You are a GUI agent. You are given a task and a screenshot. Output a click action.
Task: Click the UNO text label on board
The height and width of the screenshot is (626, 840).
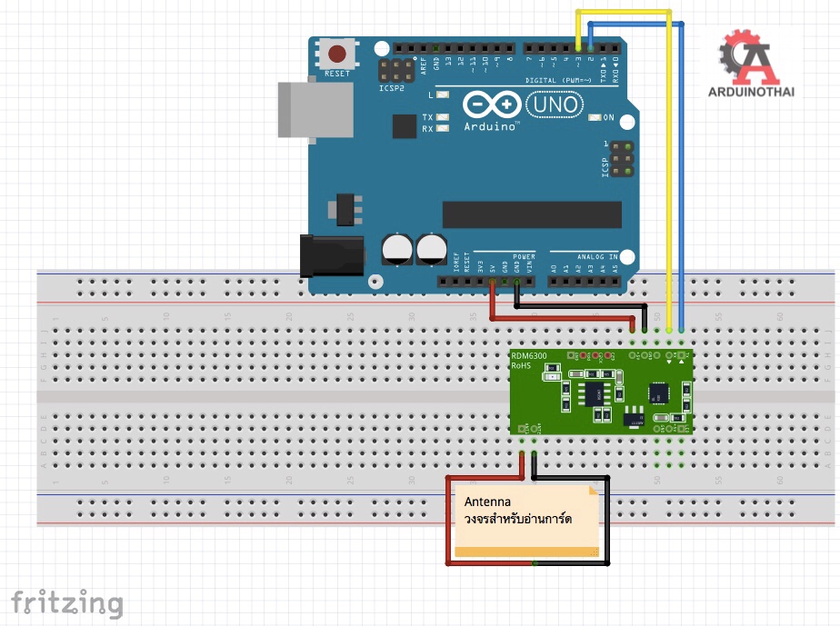[557, 104]
